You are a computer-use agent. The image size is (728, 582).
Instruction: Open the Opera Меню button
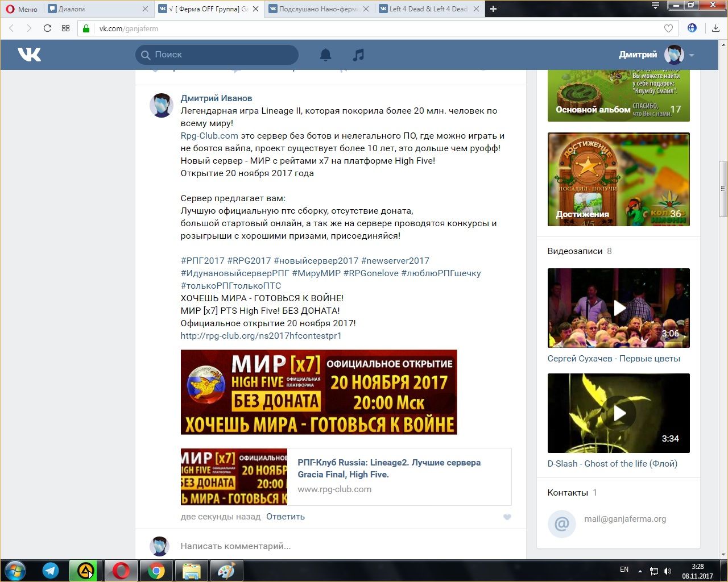point(22,9)
